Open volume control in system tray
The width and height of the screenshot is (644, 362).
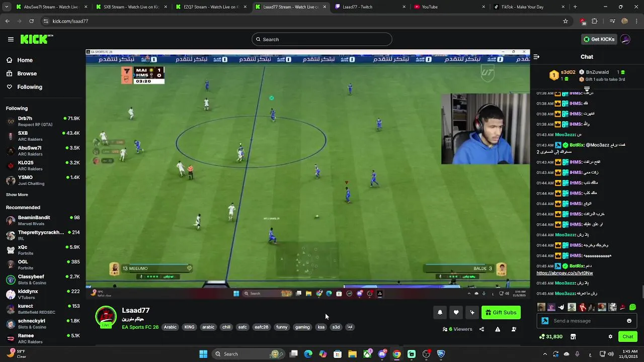pos(611,354)
